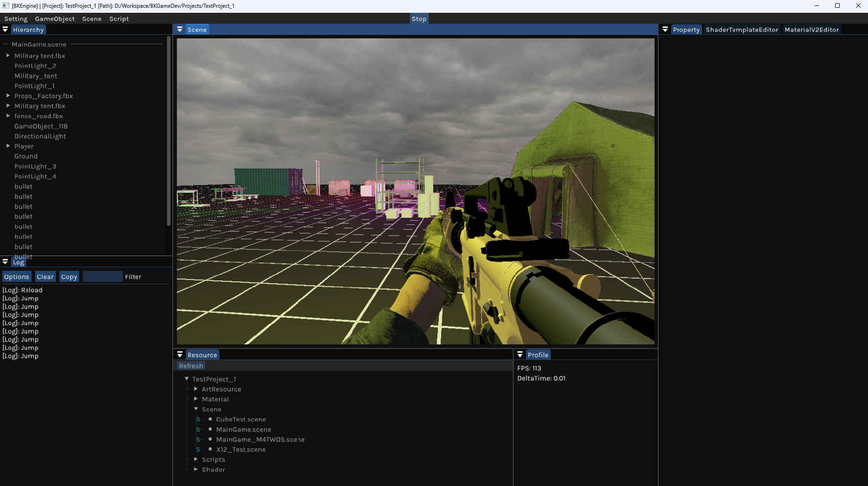Expand the fence_road.fbx node

click(8, 116)
